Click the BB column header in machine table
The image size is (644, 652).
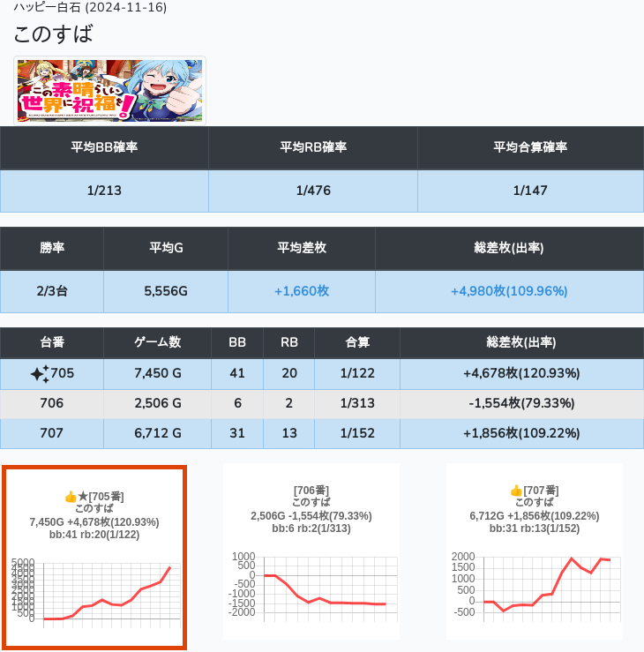(237, 342)
